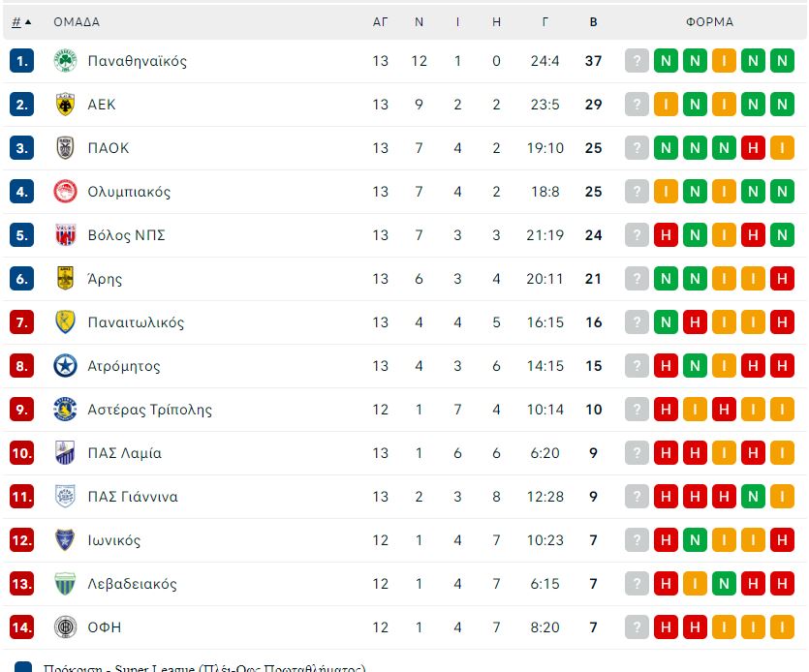Open the Παναθηναϊκός team link
The width and height of the screenshot is (809, 672).
(138, 61)
